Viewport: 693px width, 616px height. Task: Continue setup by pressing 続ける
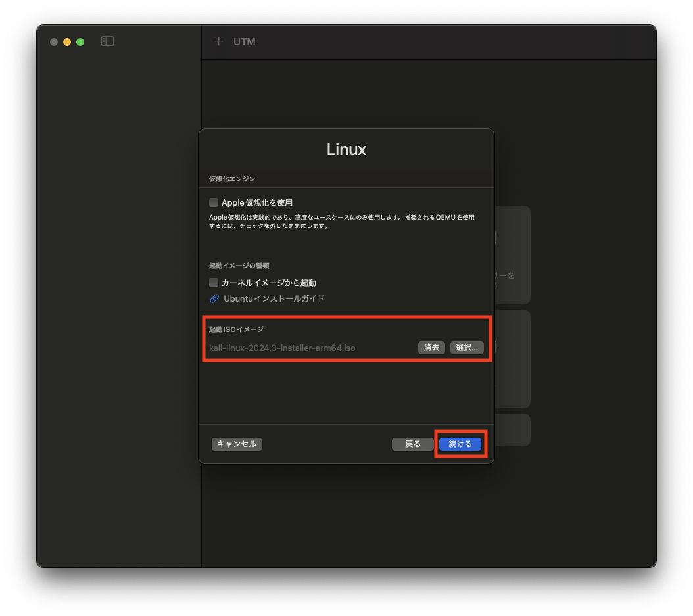click(460, 444)
